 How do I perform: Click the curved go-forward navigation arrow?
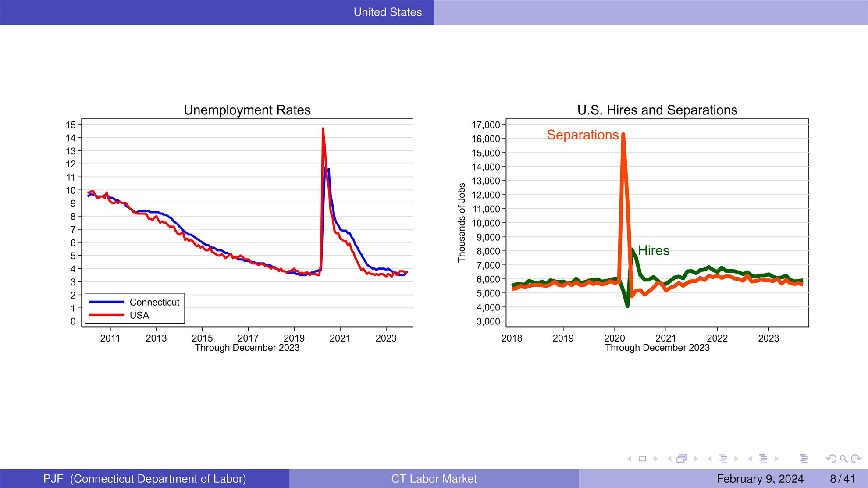(x=856, y=459)
